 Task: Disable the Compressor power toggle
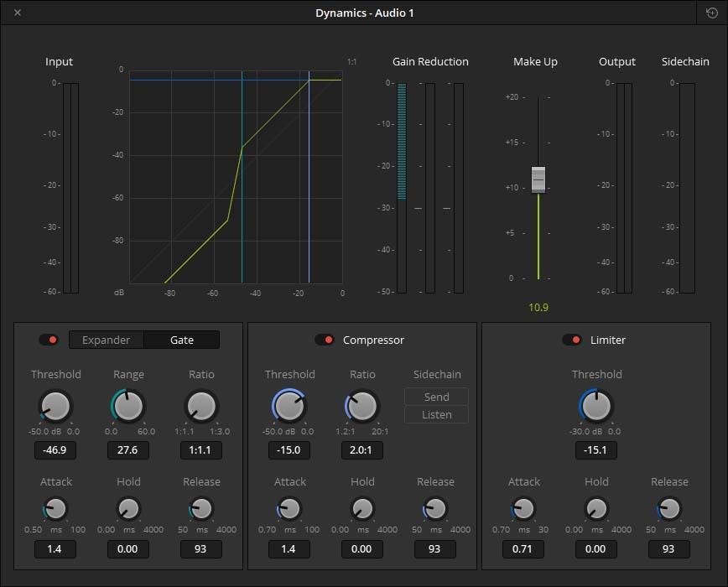click(325, 340)
